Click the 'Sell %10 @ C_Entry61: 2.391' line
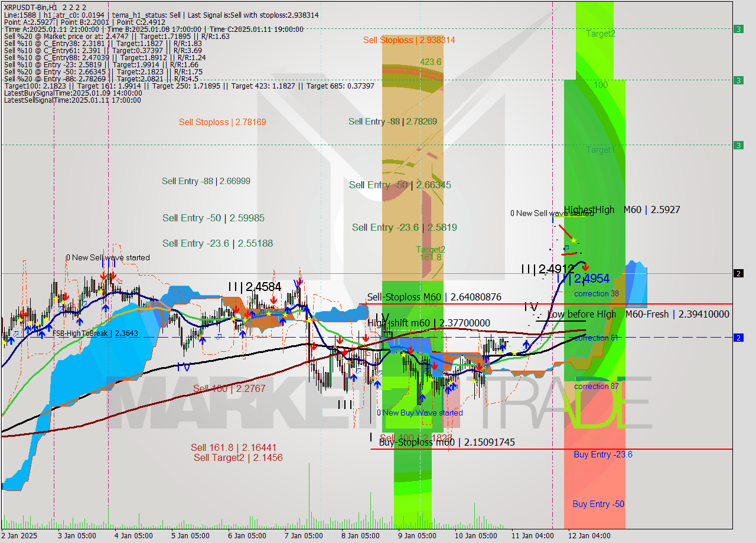 click(x=102, y=50)
